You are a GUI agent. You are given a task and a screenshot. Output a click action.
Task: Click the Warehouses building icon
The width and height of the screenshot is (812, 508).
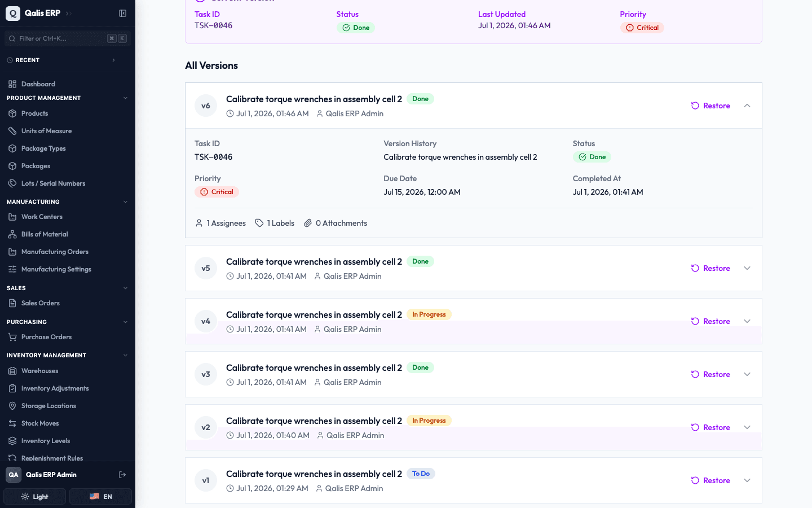(12, 371)
